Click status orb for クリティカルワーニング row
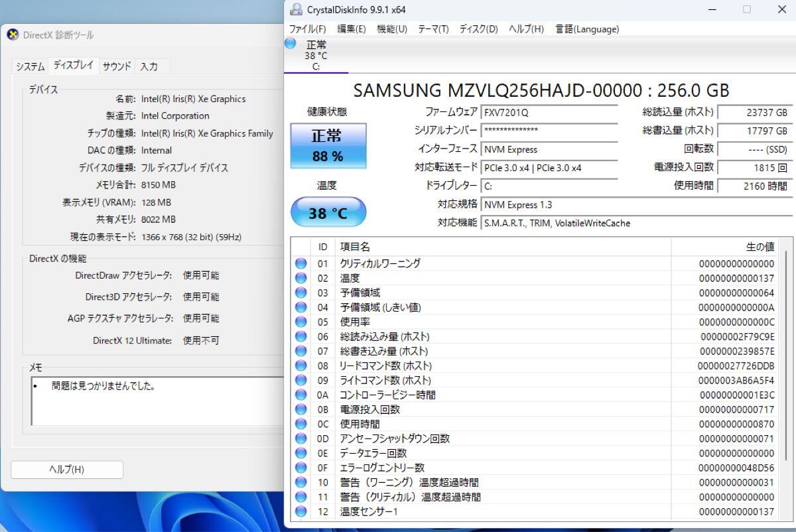The height and width of the screenshot is (532, 796). [301, 263]
